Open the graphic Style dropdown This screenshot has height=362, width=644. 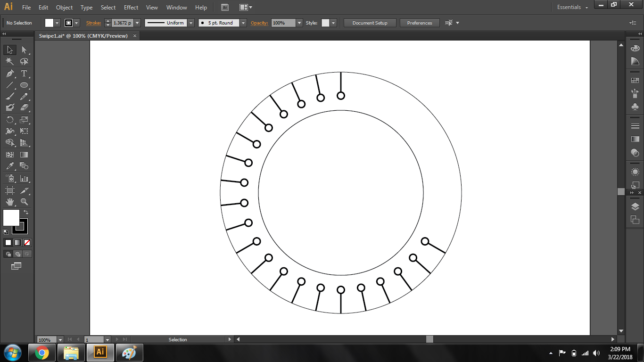tap(333, 23)
